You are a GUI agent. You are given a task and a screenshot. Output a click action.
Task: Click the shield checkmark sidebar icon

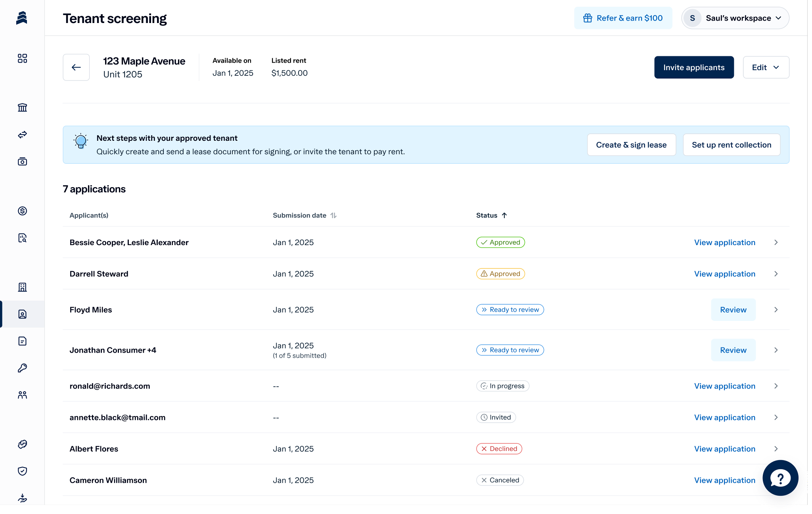pos(22,471)
